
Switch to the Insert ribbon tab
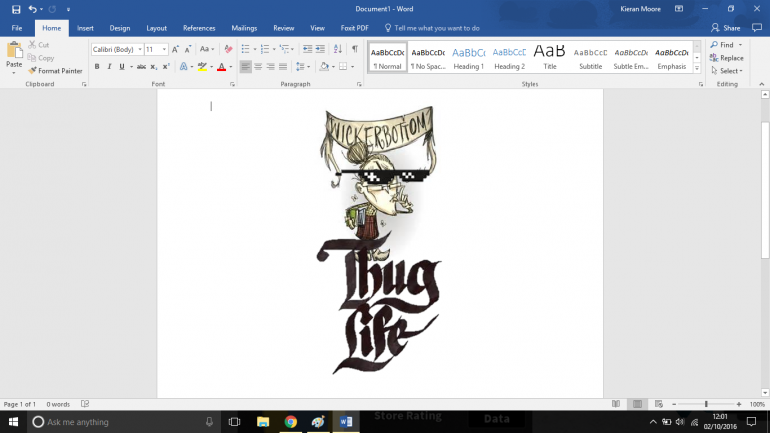[85, 28]
